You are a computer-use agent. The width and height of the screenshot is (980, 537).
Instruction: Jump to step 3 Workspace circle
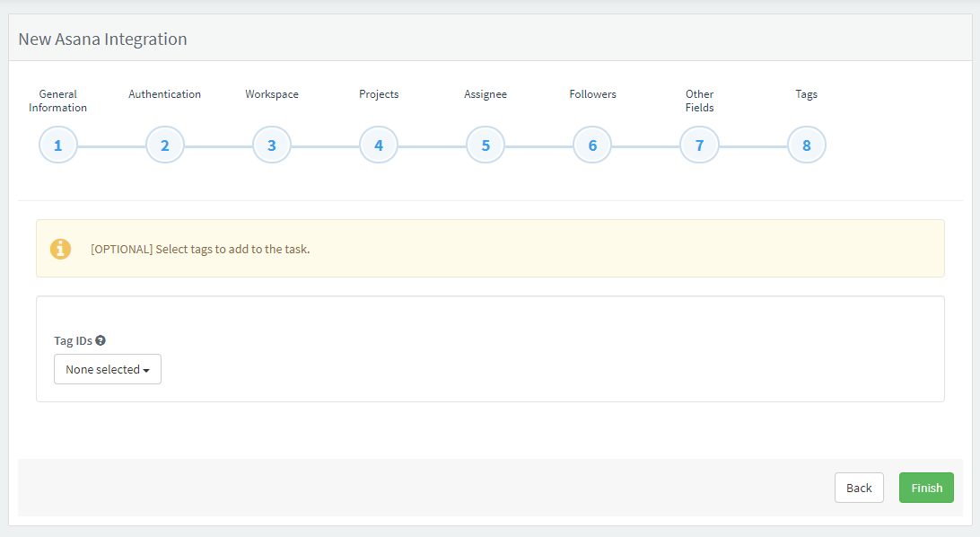coord(272,145)
